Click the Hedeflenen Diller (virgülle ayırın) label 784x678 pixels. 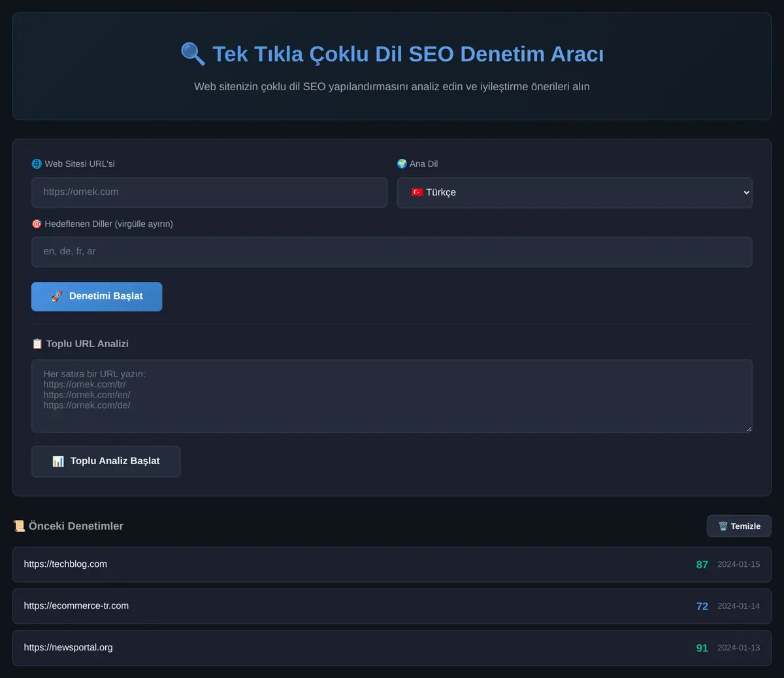109,224
